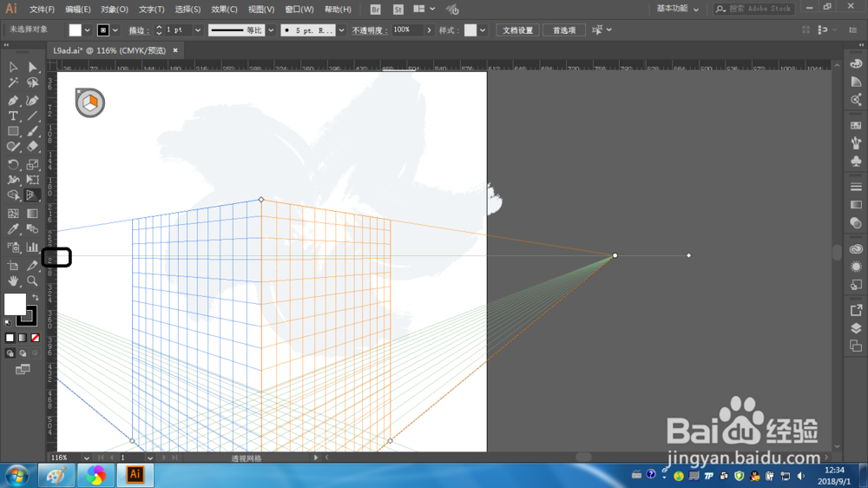Set paint mode to None
Viewport: 868px width, 488px height.
(x=36, y=338)
